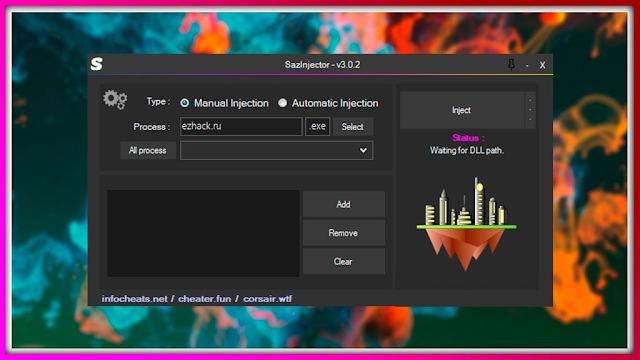Select the Manual Injection radio button
Viewport: 640px width, 360px height.
coord(184,103)
